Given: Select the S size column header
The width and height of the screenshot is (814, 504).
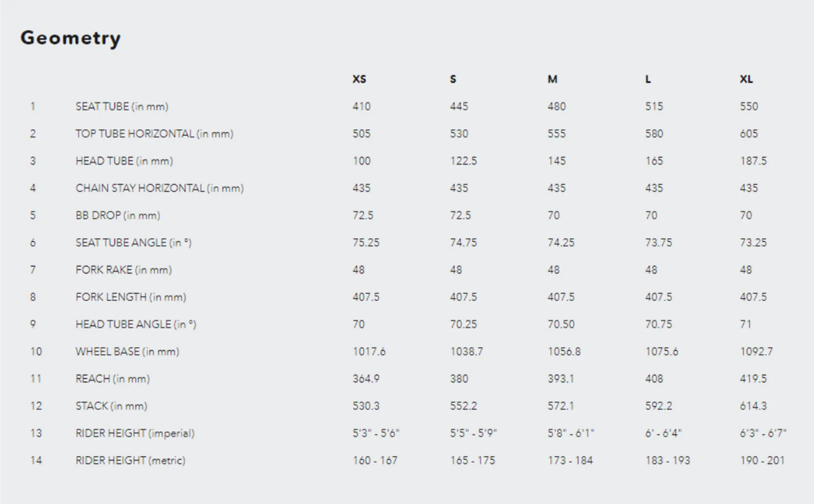Looking at the screenshot, I should (x=453, y=79).
